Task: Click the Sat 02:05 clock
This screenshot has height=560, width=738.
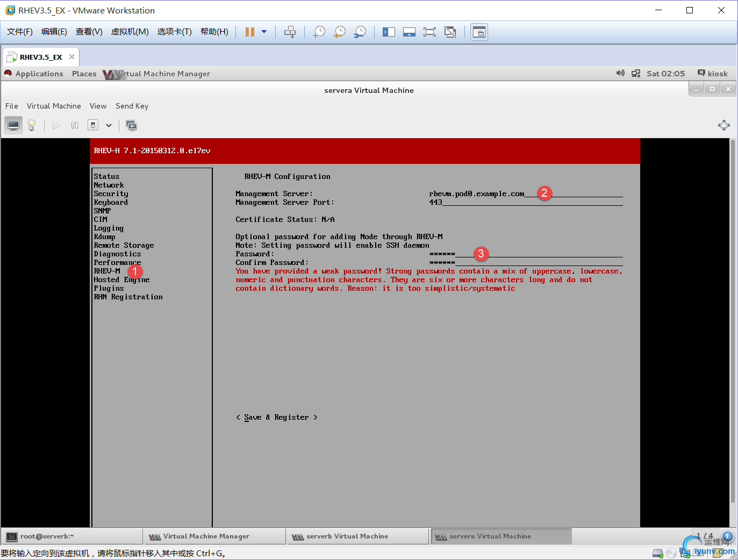Action: click(x=665, y=74)
